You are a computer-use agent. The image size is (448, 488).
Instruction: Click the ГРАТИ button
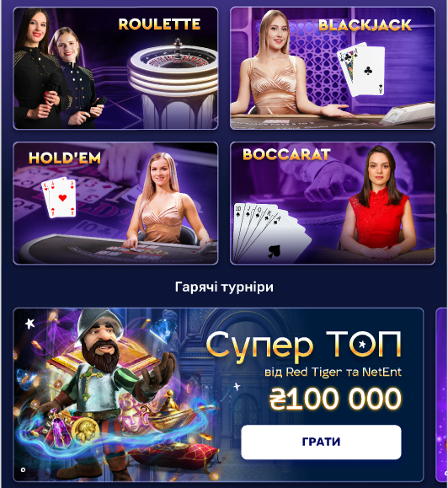click(x=321, y=442)
